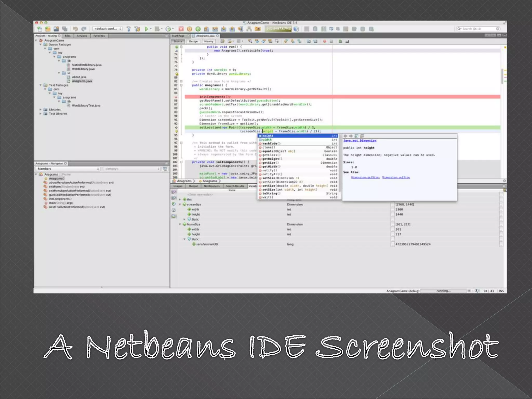
Task: Click the Search field in the toolbar
Action: click(x=478, y=29)
